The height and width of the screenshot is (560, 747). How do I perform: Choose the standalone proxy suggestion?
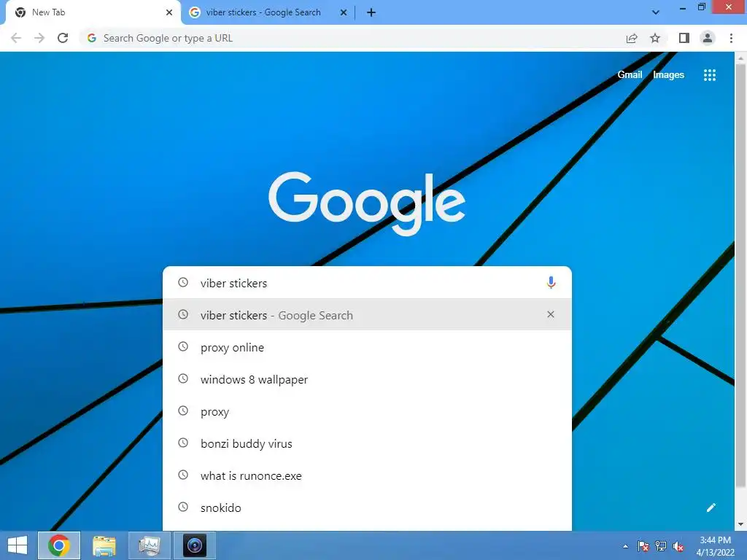(x=367, y=411)
